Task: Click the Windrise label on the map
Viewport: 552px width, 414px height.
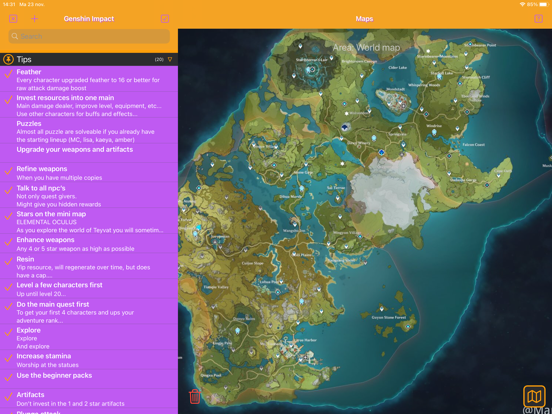Action: (x=434, y=126)
